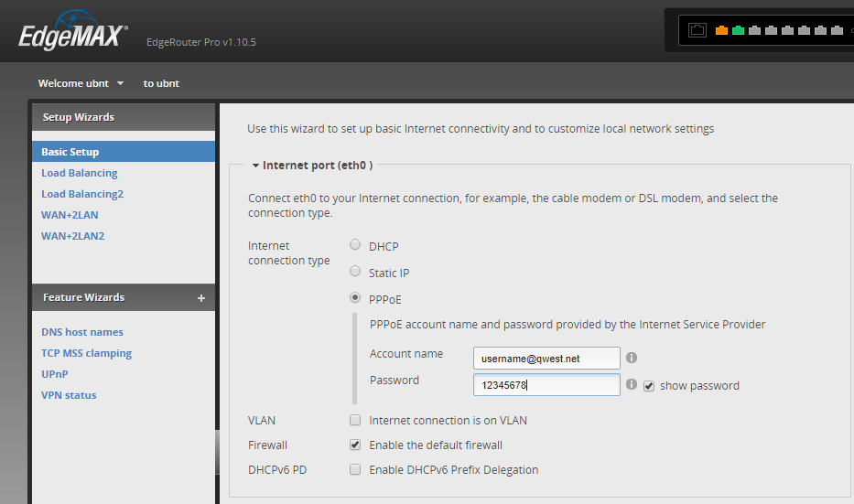The height and width of the screenshot is (504, 854).
Task: Select the DHCP connection type
Action: click(355, 245)
